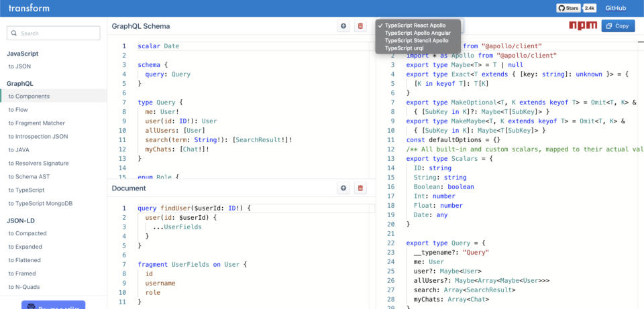Click 'myChats: [Chat!]!' schema line
Image resolution: width=644 pixels, height=309 pixels.
(x=177, y=149)
